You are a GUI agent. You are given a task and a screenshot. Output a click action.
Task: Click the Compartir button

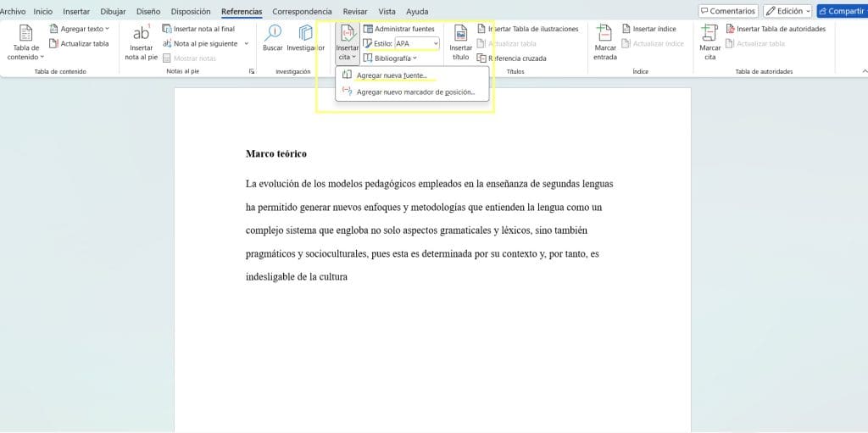pos(842,11)
